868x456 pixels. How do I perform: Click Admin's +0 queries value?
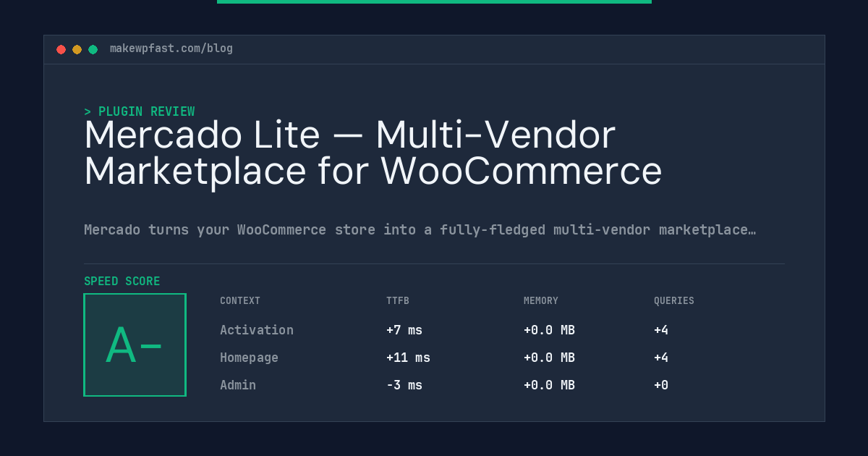click(x=661, y=385)
